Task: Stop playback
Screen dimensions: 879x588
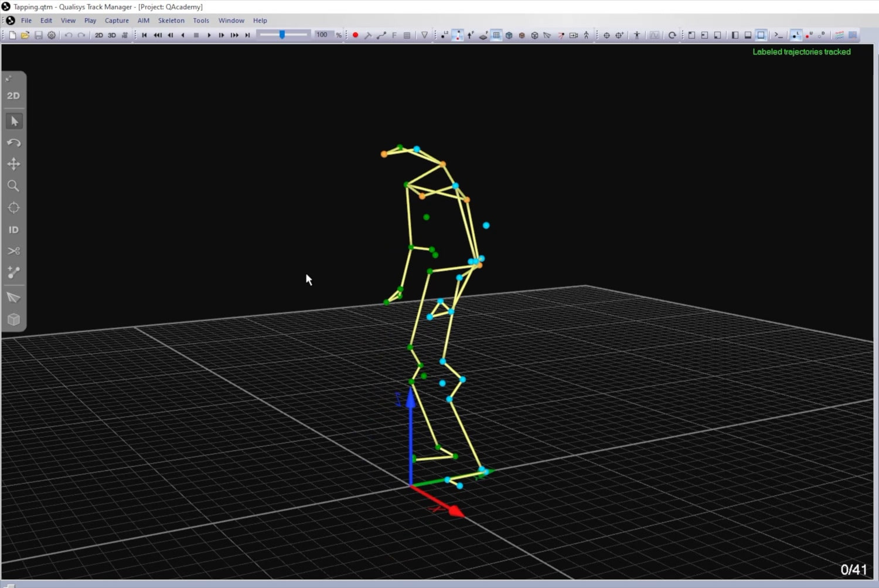Action: (x=196, y=35)
